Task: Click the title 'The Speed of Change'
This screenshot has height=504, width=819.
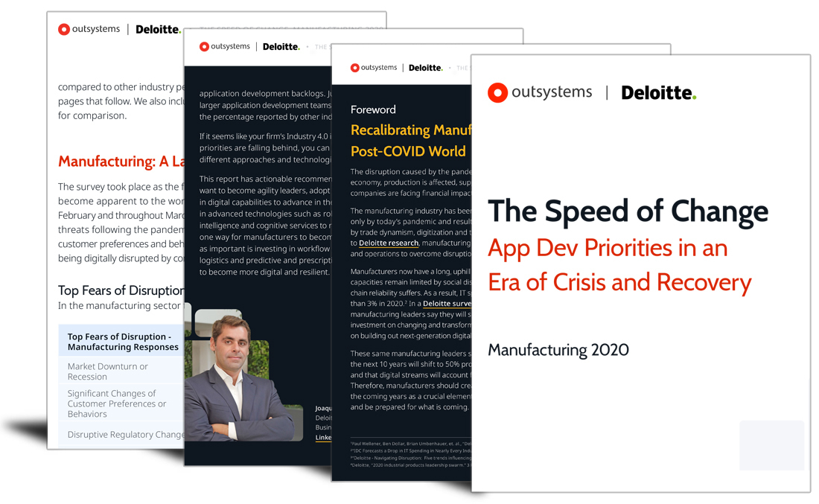Action: pos(628,212)
